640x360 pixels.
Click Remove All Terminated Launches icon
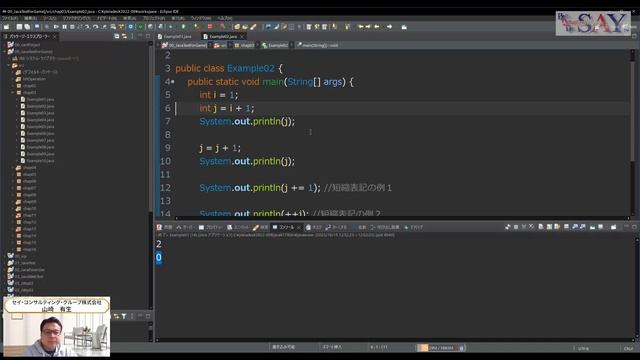click(531, 227)
